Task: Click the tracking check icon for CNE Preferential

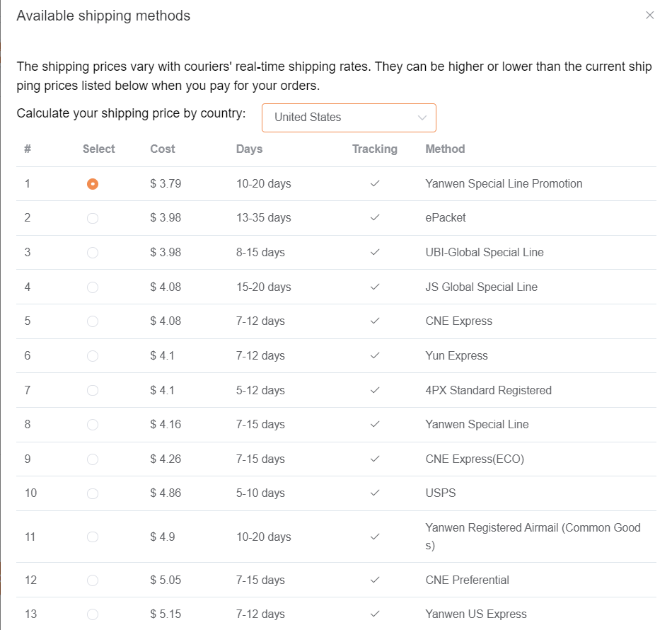Action: [375, 580]
